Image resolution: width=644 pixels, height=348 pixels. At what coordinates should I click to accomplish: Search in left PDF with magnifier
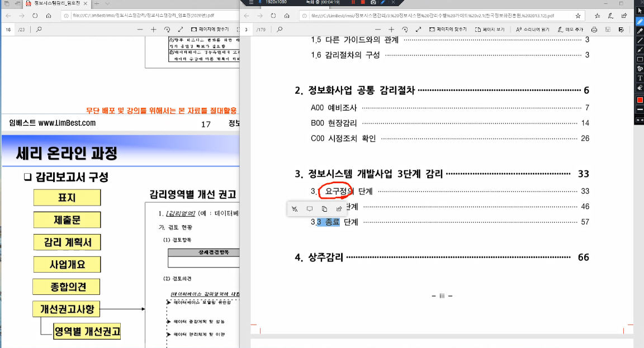(x=39, y=30)
